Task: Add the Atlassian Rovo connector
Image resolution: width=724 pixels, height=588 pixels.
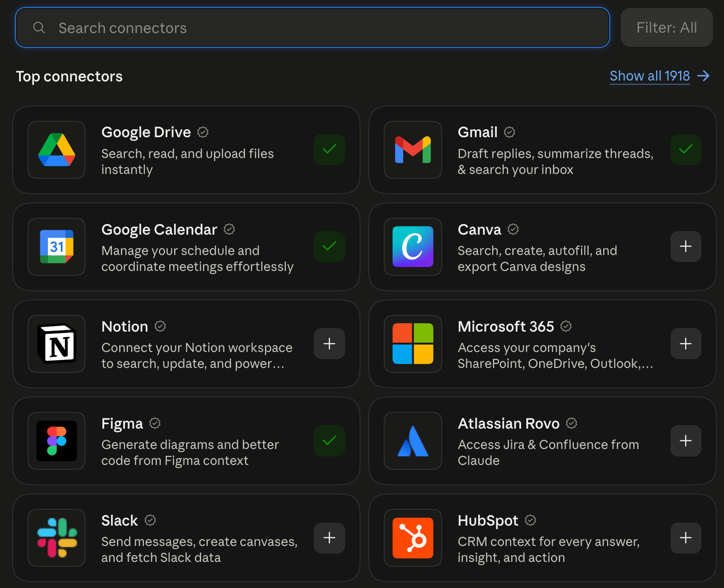Action: 686,441
